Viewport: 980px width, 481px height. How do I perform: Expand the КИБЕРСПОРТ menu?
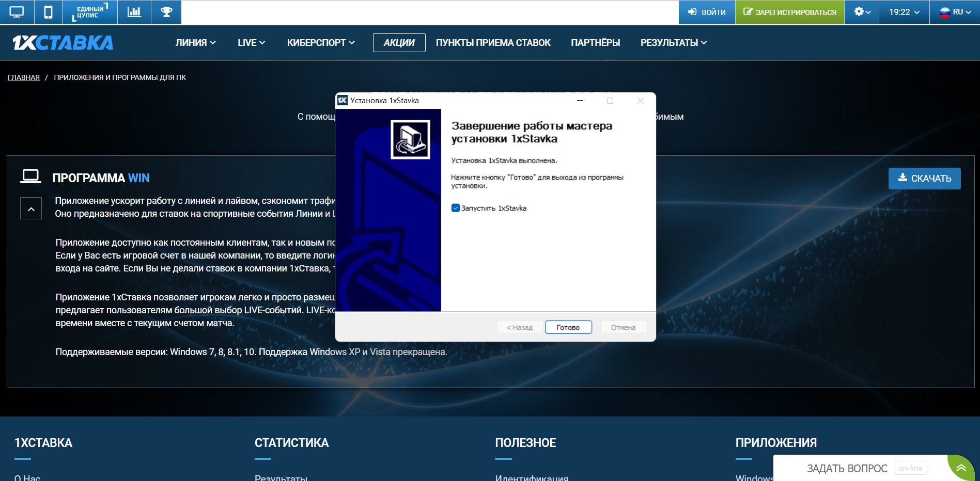tap(321, 43)
